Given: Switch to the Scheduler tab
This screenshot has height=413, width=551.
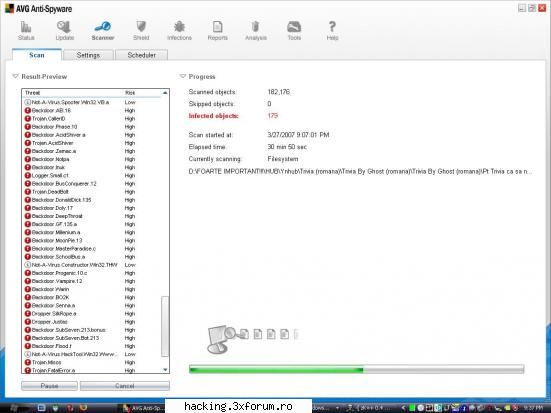Looking at the screenshot, I should [142, 55].
